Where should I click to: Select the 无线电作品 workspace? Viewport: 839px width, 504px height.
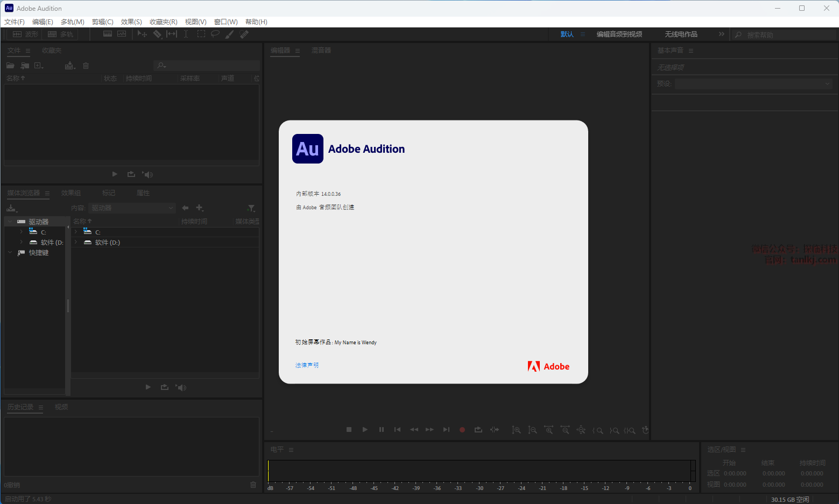[681, 34]
